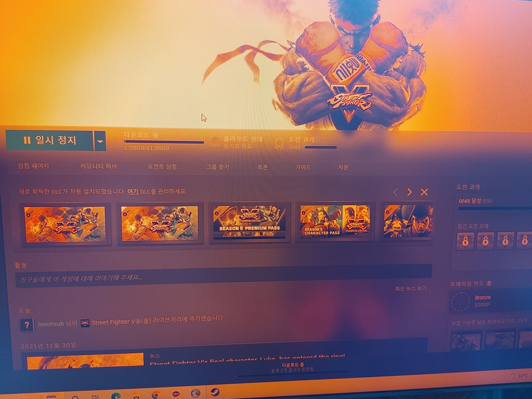Click the 1.08GB/41.86GB download size text
The width and height of the screenshot is (532, 399).
(146, 148)
